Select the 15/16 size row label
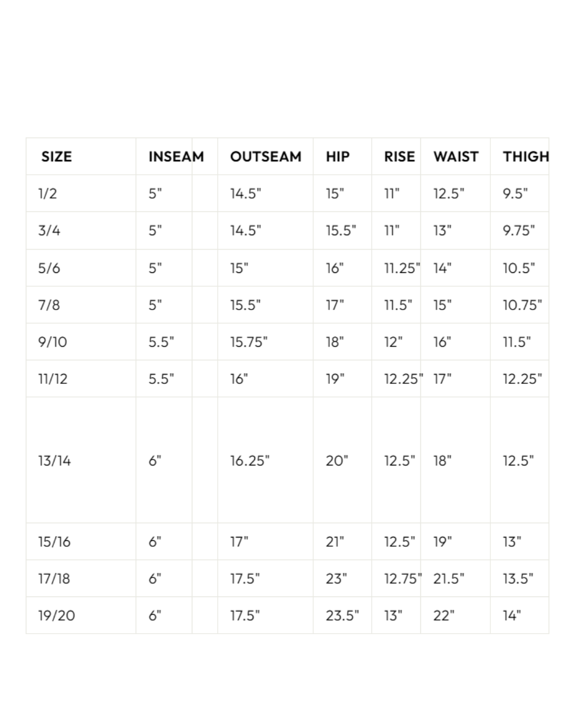 [x=54, y=542]
